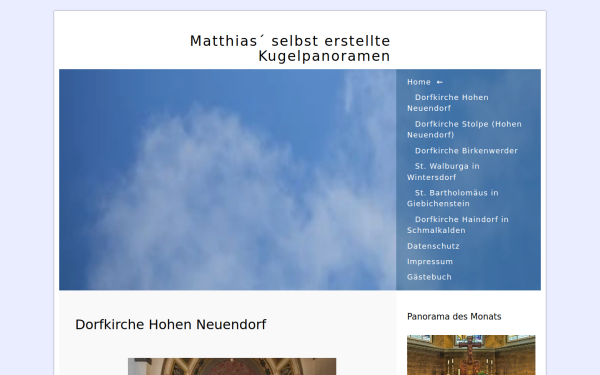600x375 pixels.
Task: Open the Impressum page
Action: click(430, 261)
